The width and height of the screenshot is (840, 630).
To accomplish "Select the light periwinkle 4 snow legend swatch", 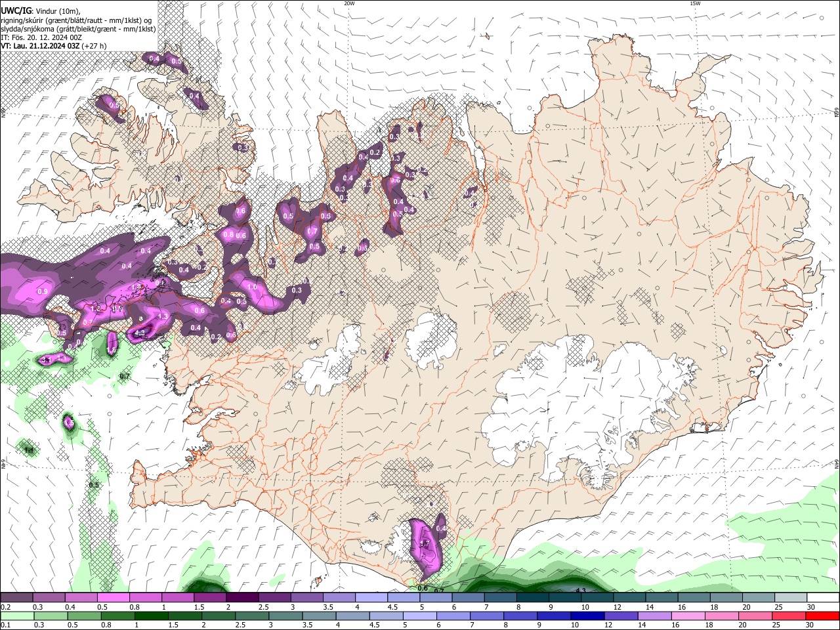I will pos(371,597).
